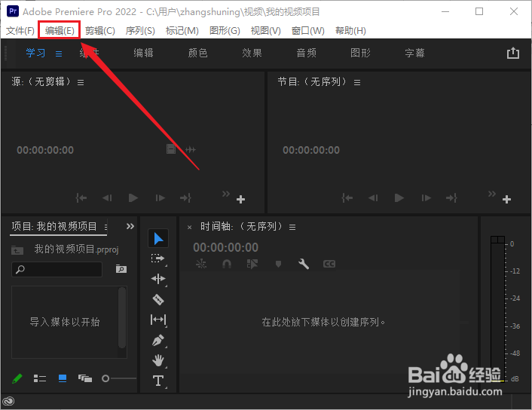Toggle project writable green pencil icon
Viewport: 532px width, 410px height.
click(x=17, y=378)
